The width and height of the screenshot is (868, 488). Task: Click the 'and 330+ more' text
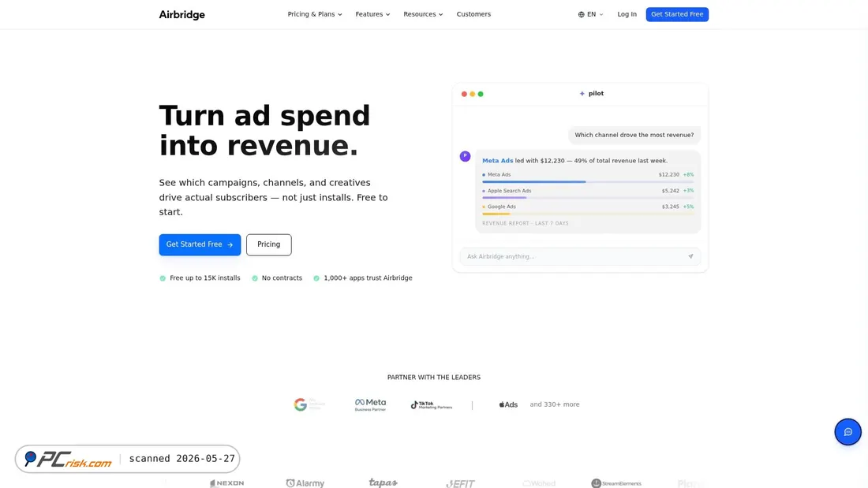[555, 404]
